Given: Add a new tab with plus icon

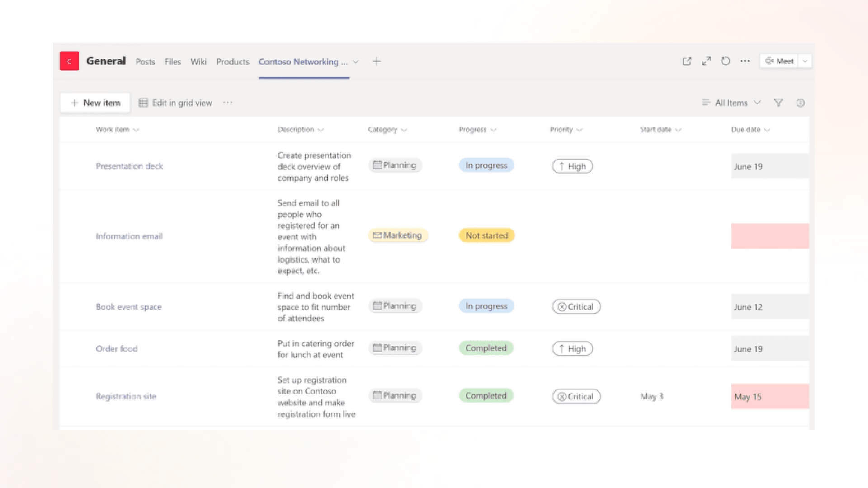Looking at the screenshot, I should pyautogui.click(x=377, y=61).
